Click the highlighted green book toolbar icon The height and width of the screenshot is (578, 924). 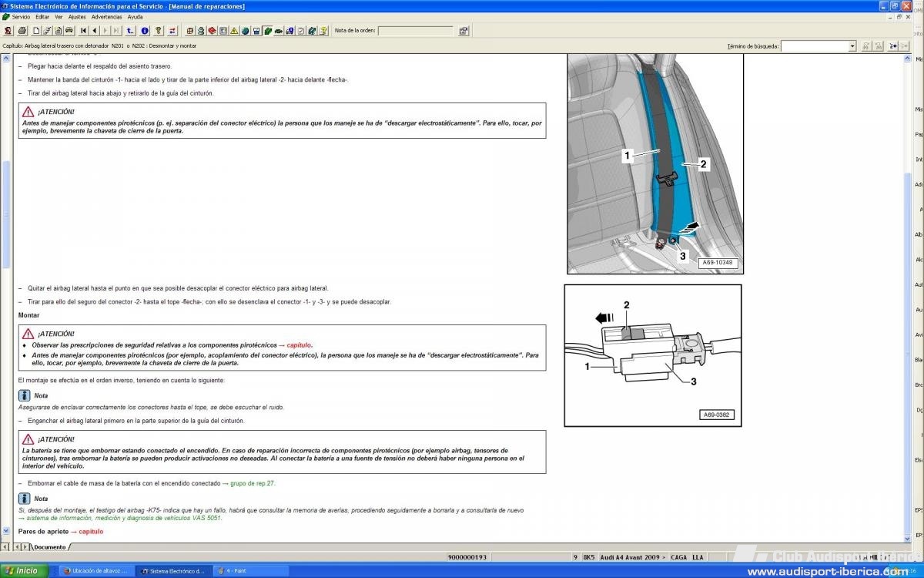point(267,31)
